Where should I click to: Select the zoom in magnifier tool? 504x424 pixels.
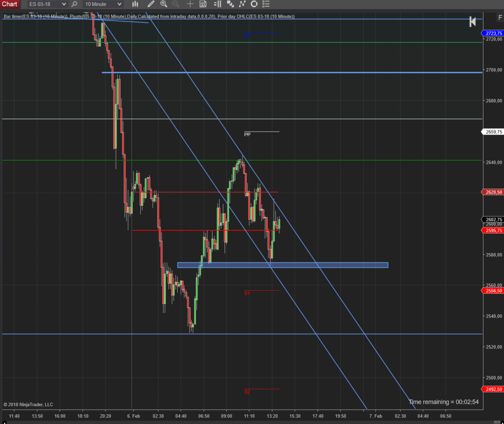click(164, 4)
